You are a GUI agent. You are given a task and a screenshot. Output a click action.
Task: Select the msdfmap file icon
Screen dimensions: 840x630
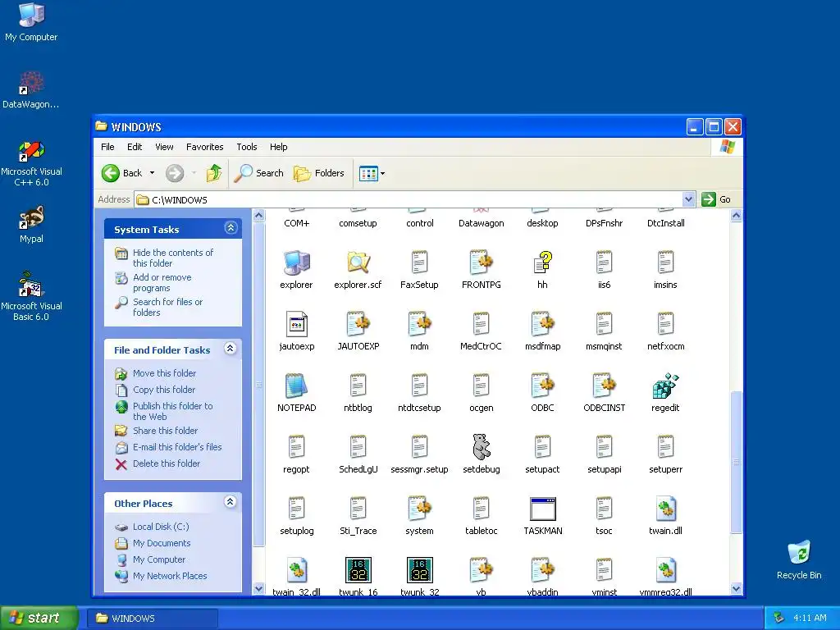(543, 325)
